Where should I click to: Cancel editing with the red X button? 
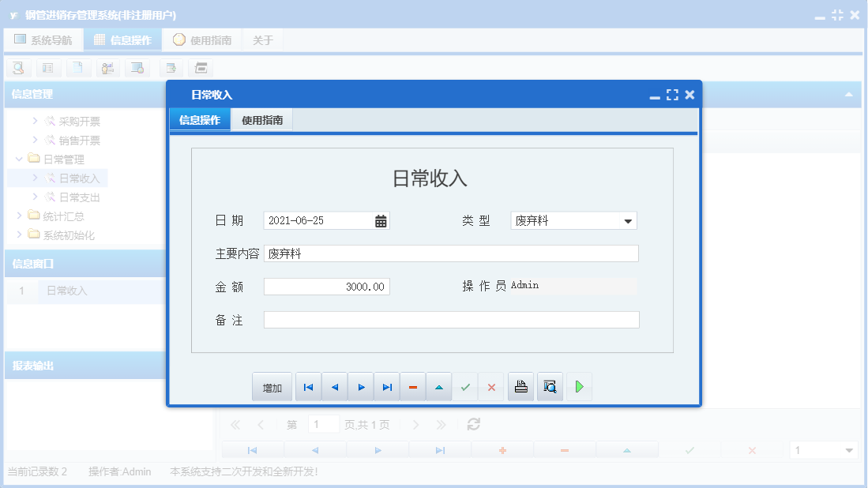pos(490,386)
